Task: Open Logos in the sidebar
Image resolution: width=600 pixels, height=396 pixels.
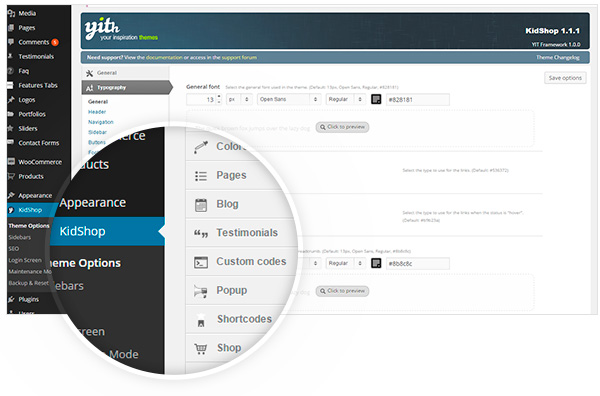Action: pyautogui.click(x=27, y=100)
